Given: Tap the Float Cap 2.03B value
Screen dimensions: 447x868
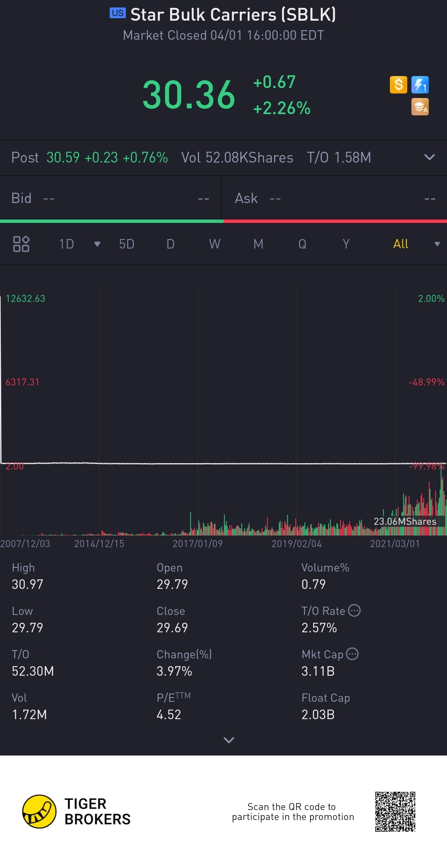Looking at the screenshot, I should pos(318,715).
